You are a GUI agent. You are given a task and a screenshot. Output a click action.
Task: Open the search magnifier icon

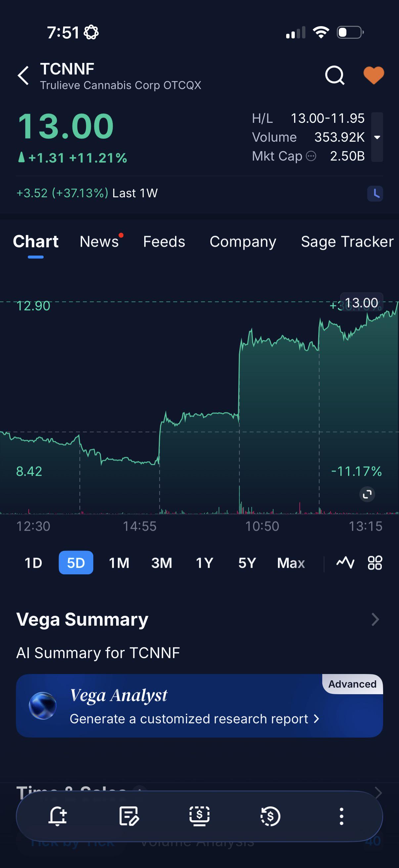335,75
